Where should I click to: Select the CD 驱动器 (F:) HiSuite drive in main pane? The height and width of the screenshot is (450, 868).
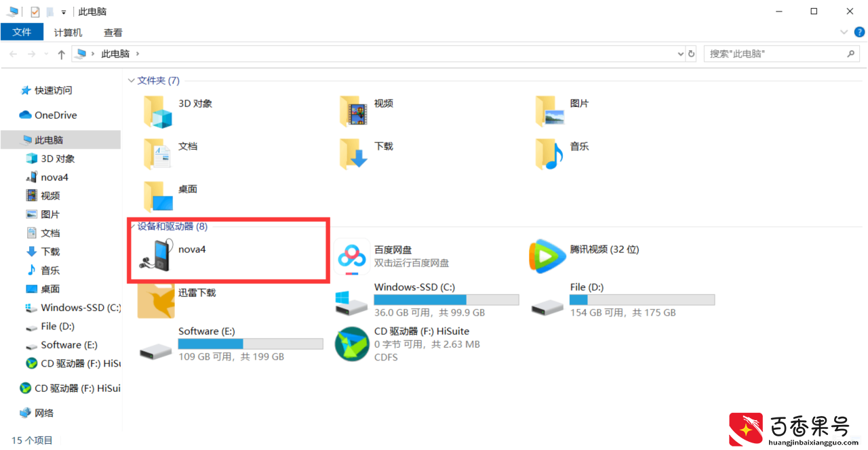click(353, 344)
